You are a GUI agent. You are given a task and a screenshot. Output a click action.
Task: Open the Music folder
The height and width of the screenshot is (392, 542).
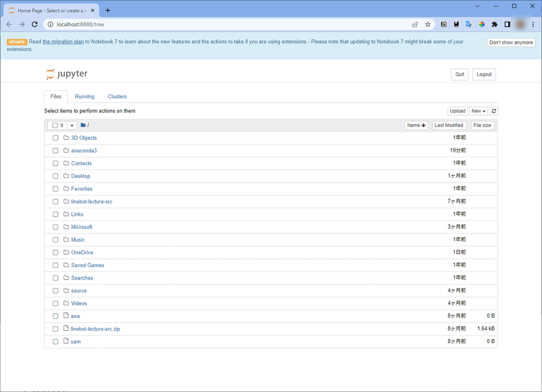pyautogui.click(x=78, y=240)
